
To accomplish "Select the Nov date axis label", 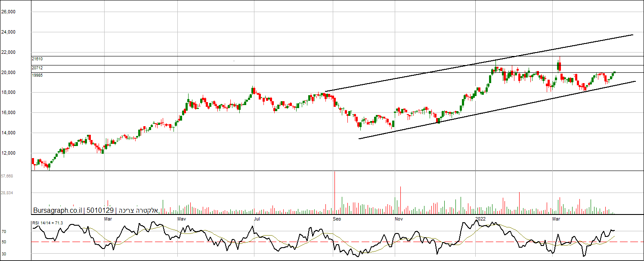I will pyautogui.click(x=399, y=219).
